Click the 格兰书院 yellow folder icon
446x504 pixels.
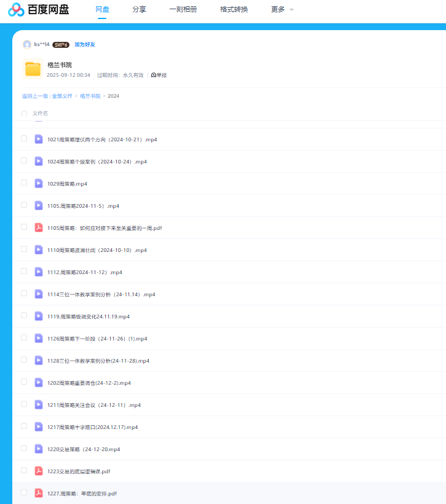coord(33,69)
